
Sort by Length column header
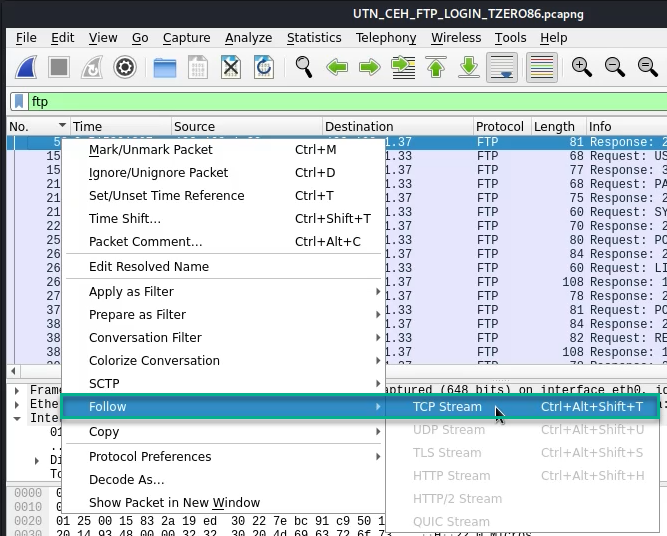[559, 127]
